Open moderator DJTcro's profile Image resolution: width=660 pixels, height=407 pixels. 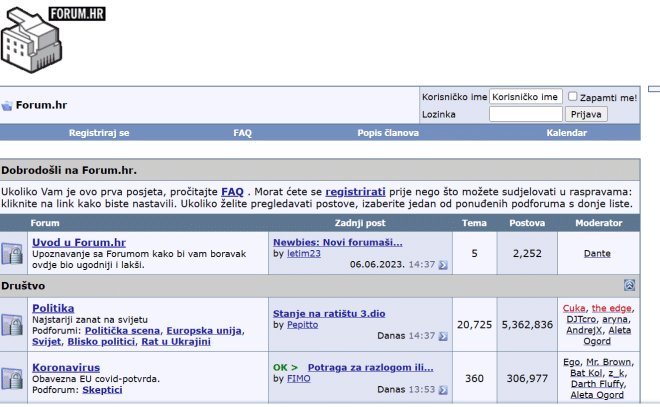581,319
